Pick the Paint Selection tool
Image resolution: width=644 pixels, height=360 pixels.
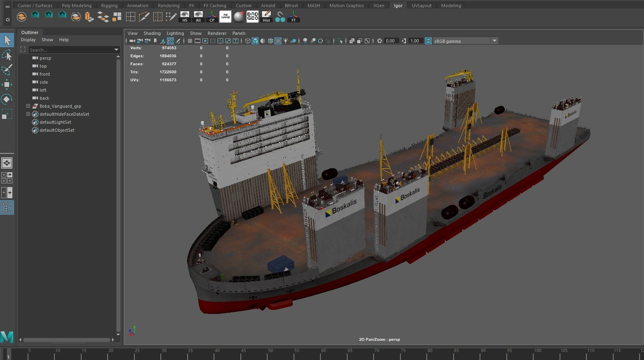(7, 70)
